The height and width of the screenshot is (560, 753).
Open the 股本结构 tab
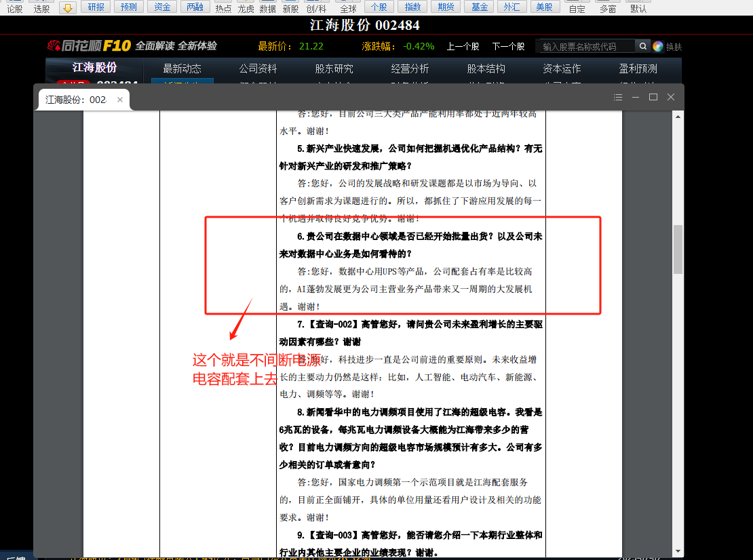pyautogui.click(x=486, y=68)
